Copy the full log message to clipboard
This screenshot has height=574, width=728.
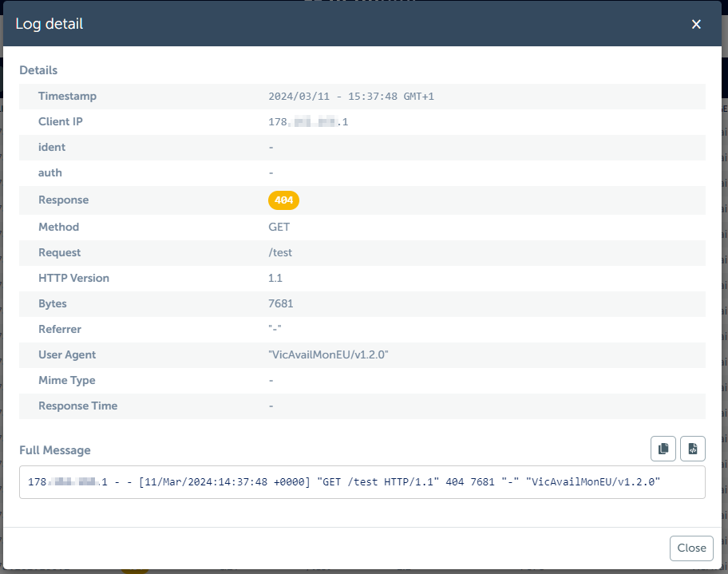663,449
